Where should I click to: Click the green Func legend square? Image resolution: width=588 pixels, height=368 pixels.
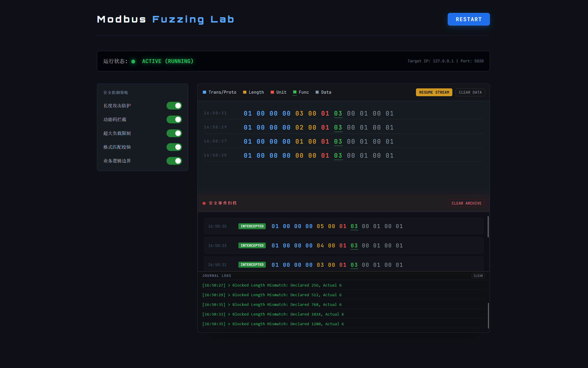point(295,92)
